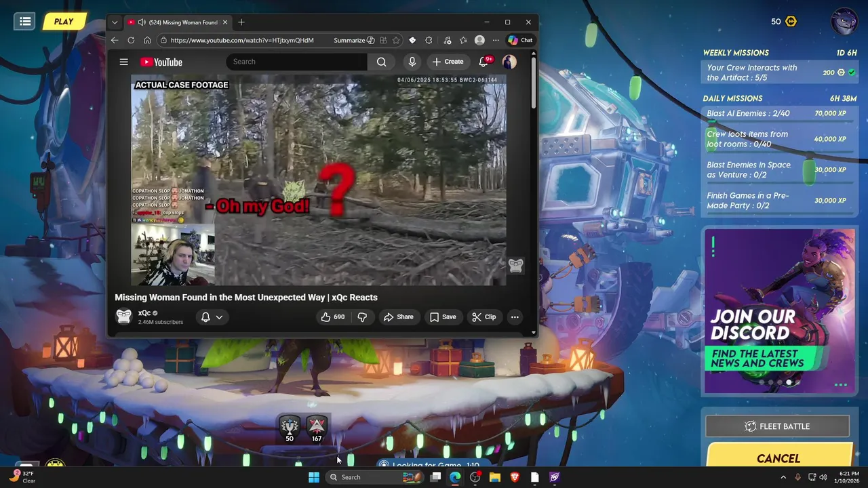This screenshot has width=868, height=488.
Task: Open Microsoft Edge from the taskbar
Action: [x=455, y=477]
